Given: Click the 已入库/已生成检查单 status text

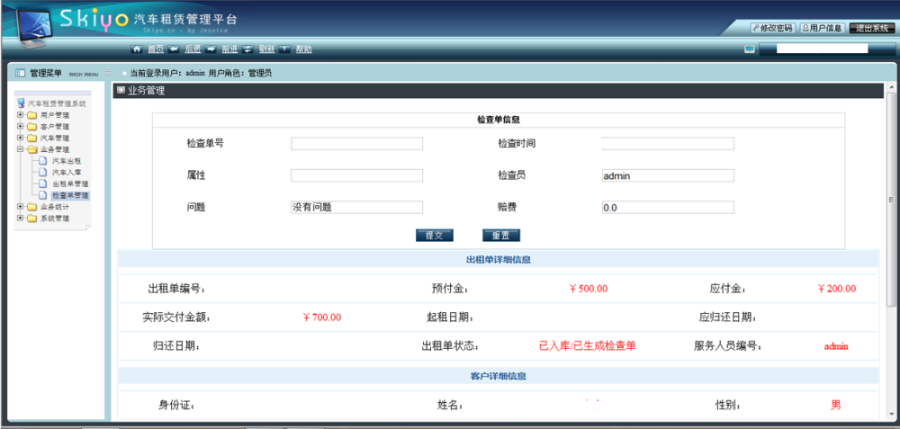Looking at the screenshot, I should point(587,346).
